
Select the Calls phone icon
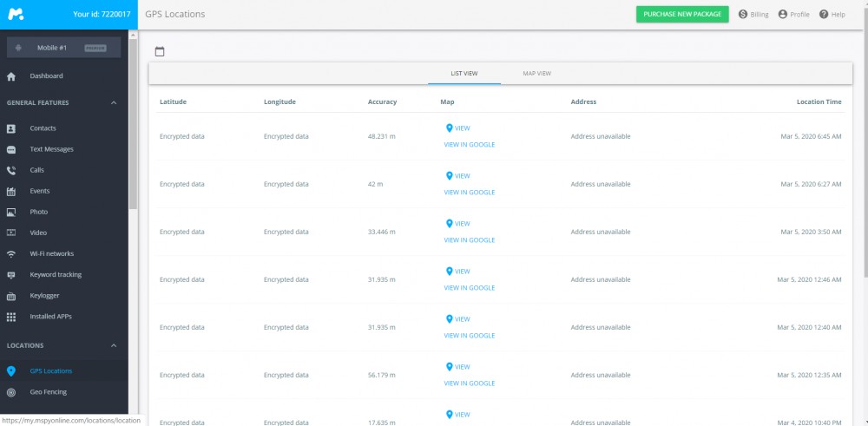11,170
